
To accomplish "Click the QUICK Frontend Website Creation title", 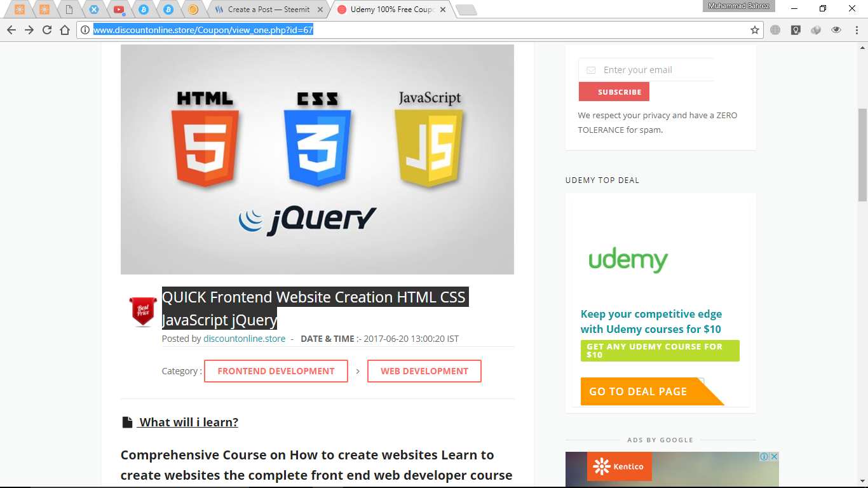I will point(315,308).
